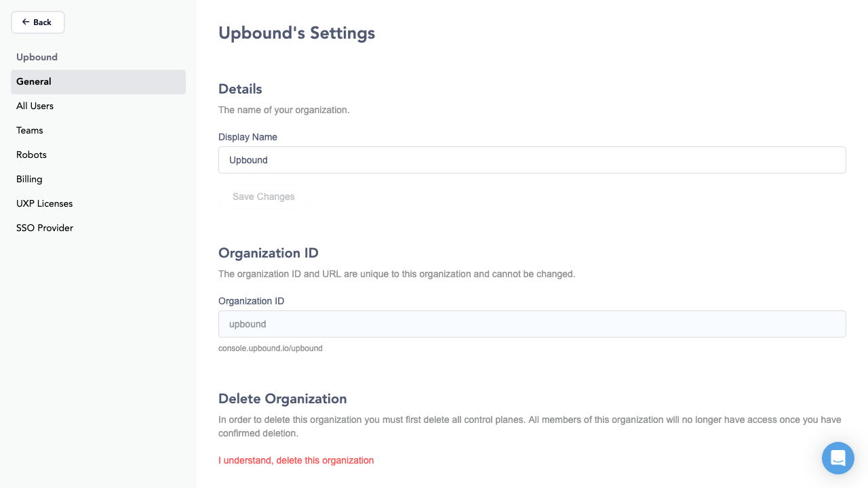The image size is (868, 488).
Task: Click the console.upbound.io/upbound URL text
Action: coord(271,348)
